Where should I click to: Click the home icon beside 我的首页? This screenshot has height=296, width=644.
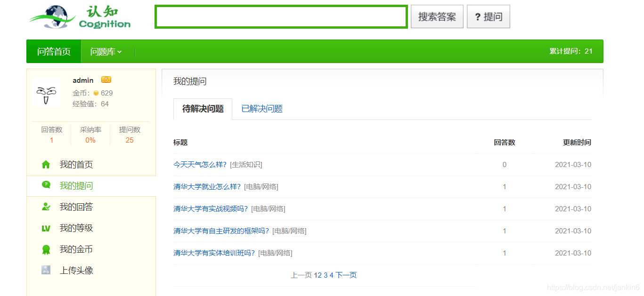(46, 164)
